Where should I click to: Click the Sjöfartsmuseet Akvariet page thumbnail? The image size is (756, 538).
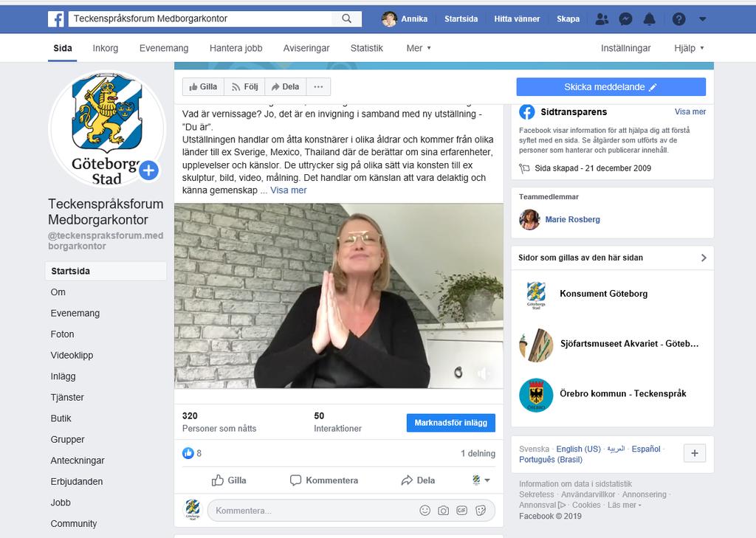click(x=536, y=344)
